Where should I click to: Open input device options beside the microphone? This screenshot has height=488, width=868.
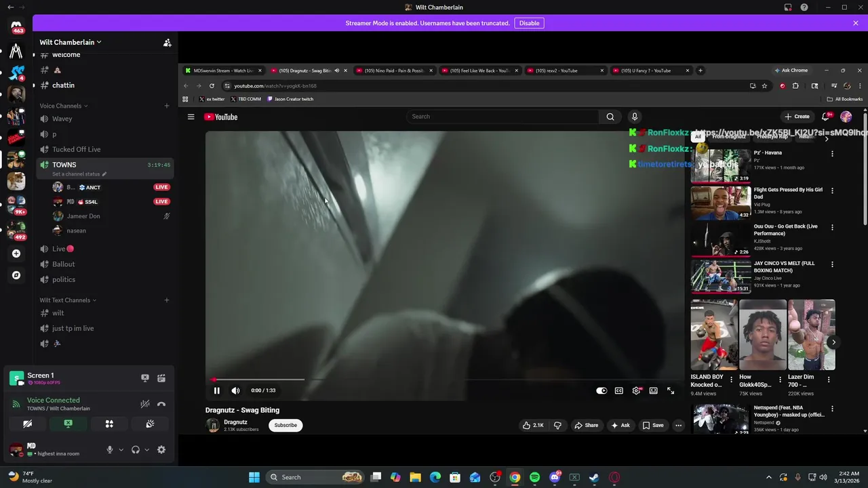pyautogui.click(x=121, y=449)
